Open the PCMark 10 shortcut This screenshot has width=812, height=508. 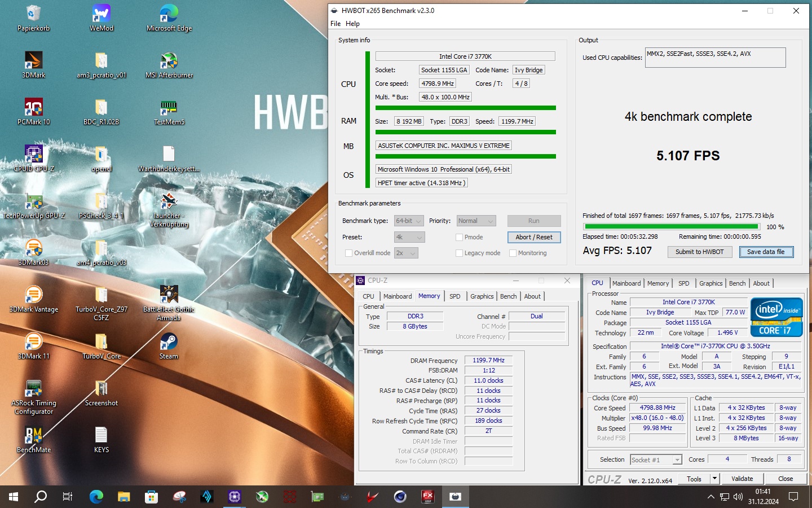pos(33,112)
